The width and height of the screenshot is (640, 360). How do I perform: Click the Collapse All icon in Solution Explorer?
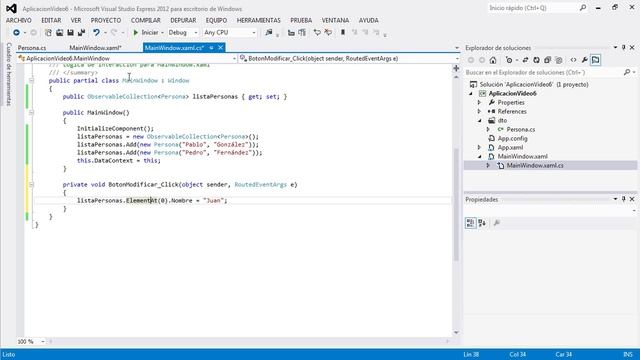tap(547, 60)
